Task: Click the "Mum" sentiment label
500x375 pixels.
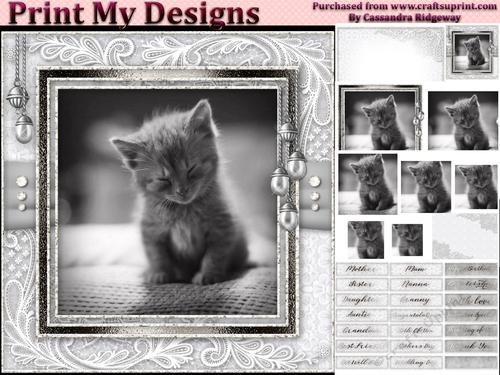Action: [x=416, y=269]
